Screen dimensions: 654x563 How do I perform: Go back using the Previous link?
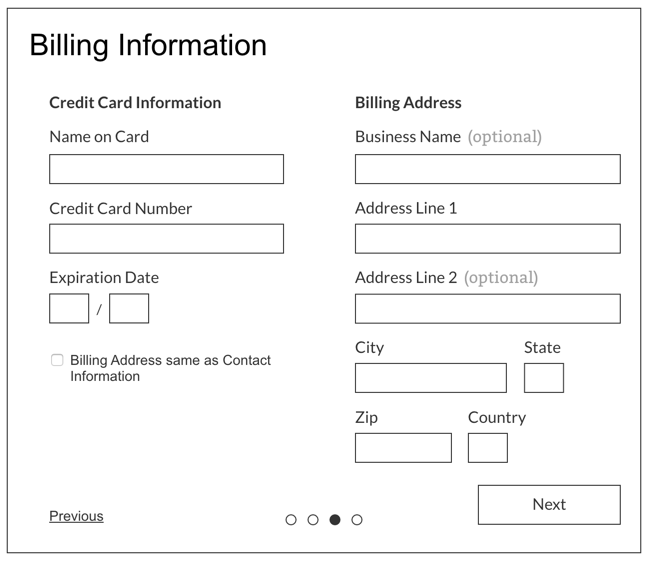[x=76, y=516]
